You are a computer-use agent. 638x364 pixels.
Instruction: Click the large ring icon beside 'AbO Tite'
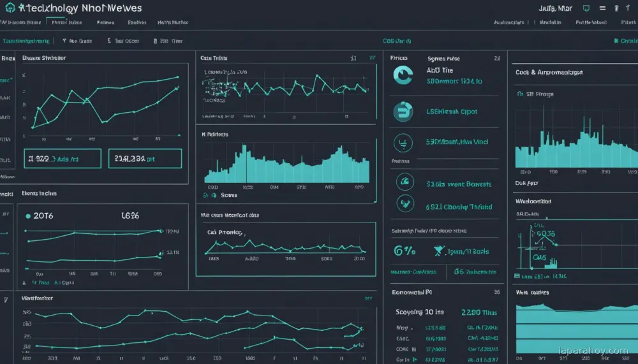pyautogui.click(x=403, y=75)
